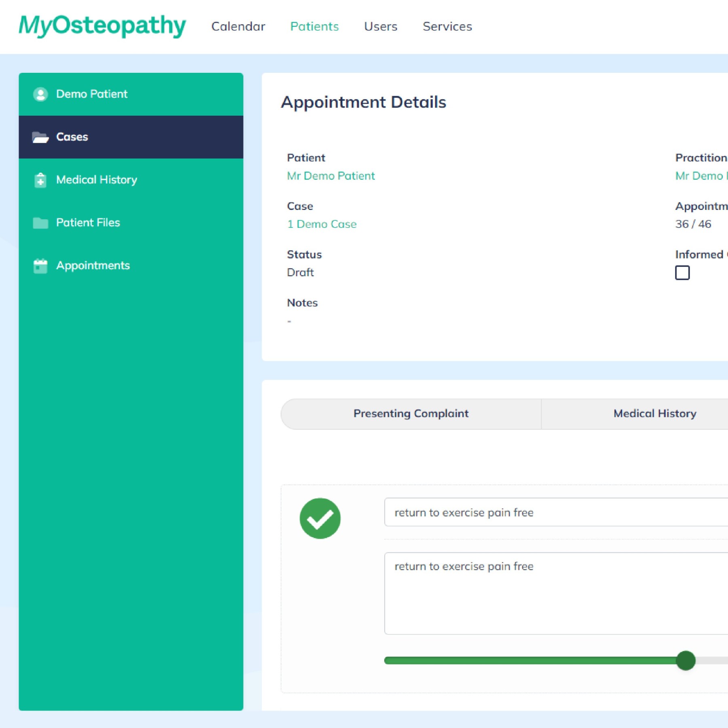Click the goal description text area
Viewport: 728px width, 728px height.
(556, 593)
